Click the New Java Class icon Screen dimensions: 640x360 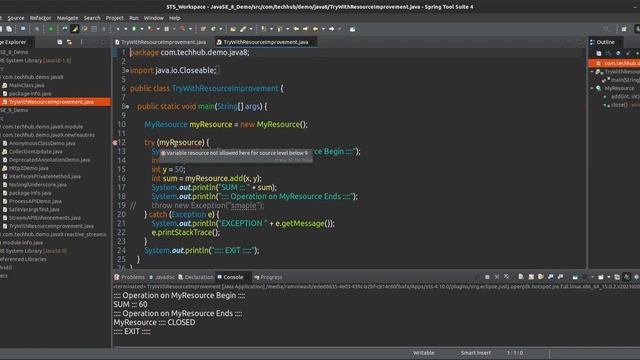213,29
